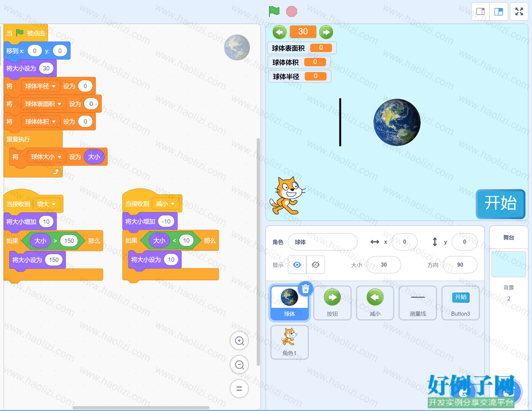Reset code workspace zoom
The width and height of the screenshot is (532, 411).
tap(239, 389)
